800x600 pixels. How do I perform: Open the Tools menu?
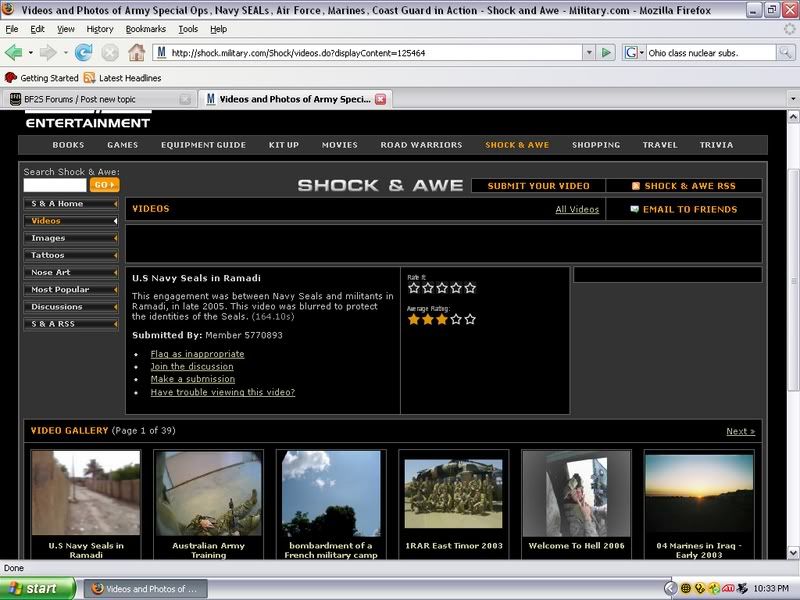pyautogui.click(x=188, y=29)
